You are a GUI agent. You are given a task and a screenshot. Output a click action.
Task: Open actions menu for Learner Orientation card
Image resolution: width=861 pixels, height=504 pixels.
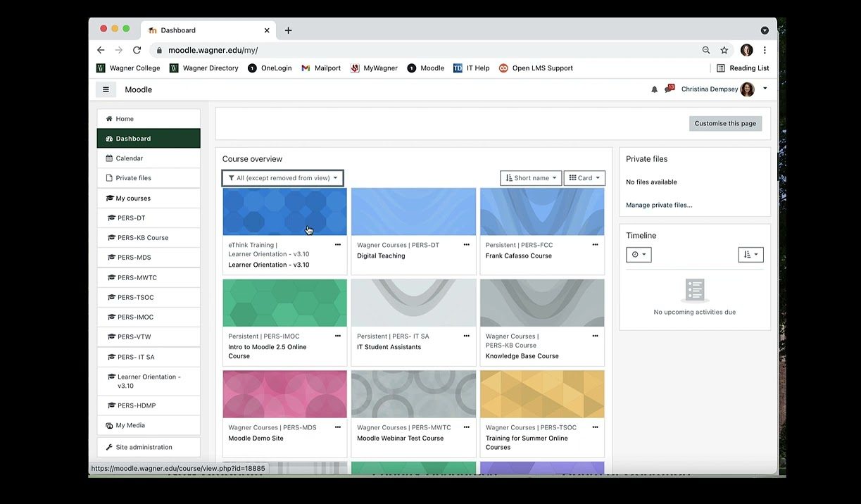[x=338, y=245]
